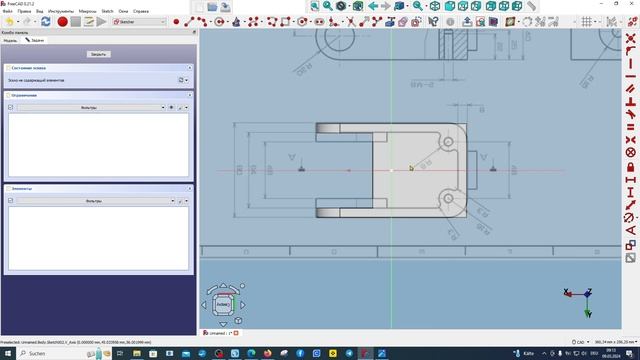
Task: Click the Coincident constraint icon
Action: [x=631, y=38]
